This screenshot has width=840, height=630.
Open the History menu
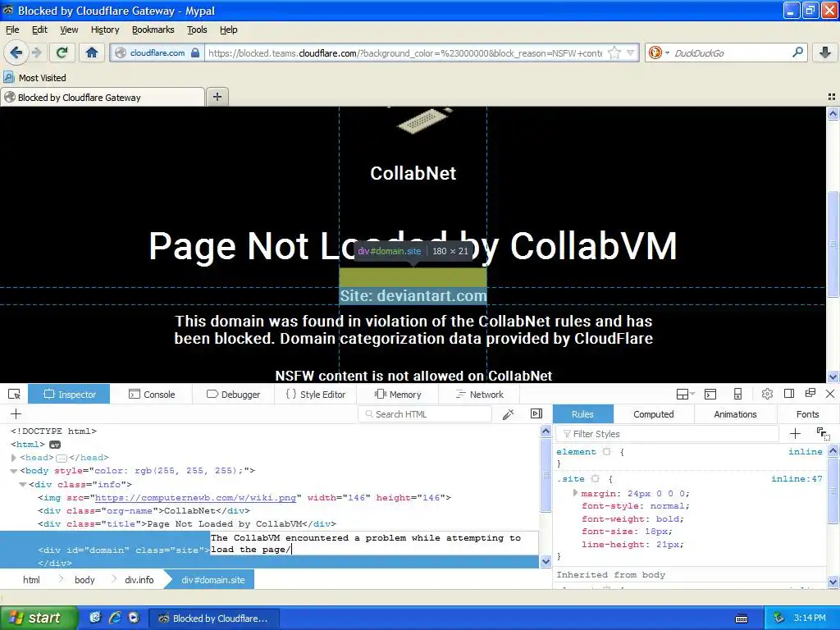pos(105,30)
